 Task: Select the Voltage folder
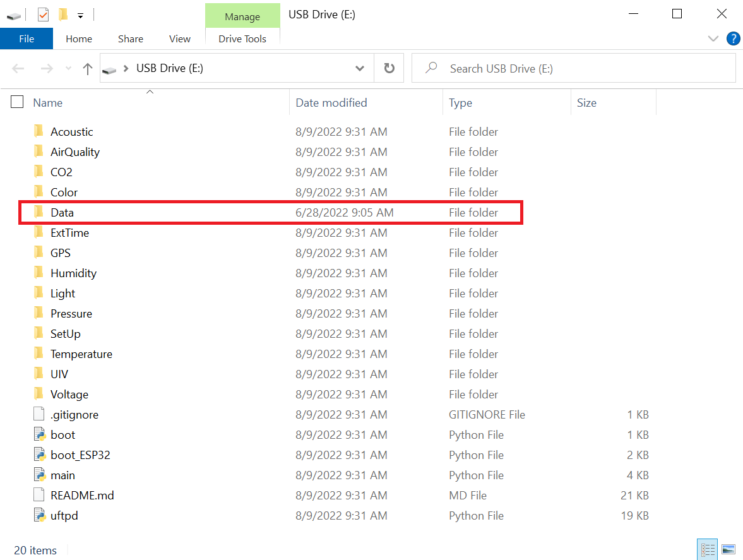click(69, 394)
